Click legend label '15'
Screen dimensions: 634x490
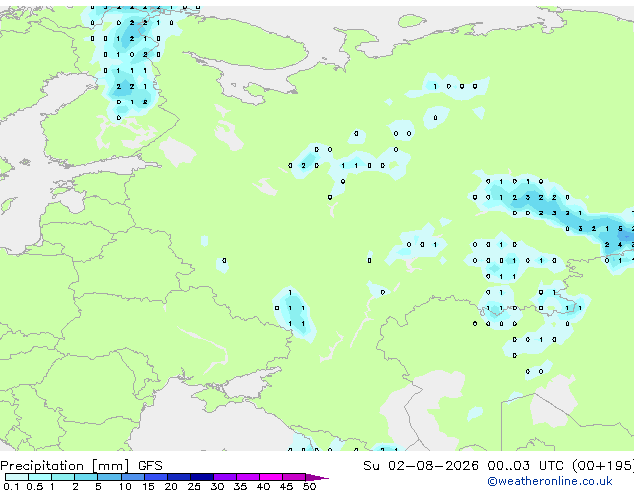pyautogui.click(x=148, y=486)
